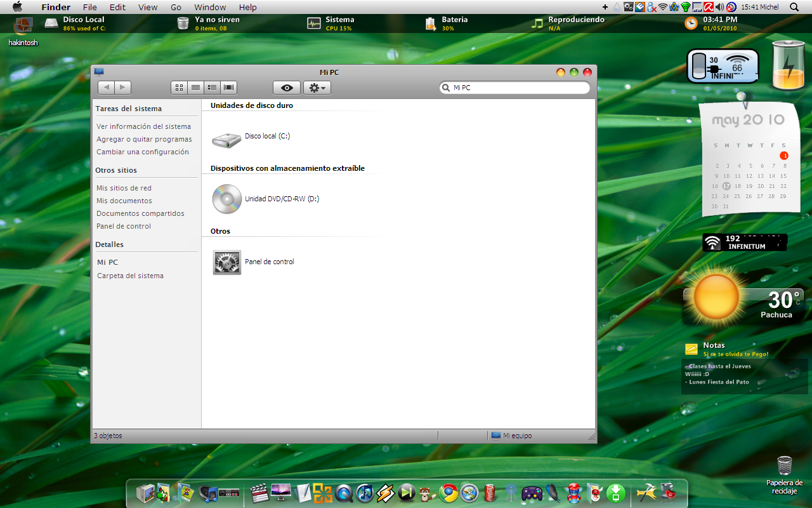Open the File menu
812x508 pixels.
click(90, 7)
